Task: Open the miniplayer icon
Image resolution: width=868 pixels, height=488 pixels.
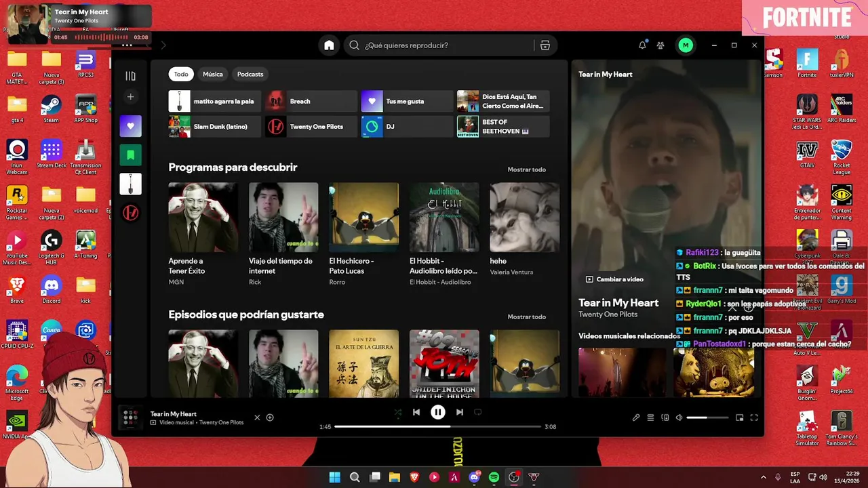Action: tap(740, 418)
